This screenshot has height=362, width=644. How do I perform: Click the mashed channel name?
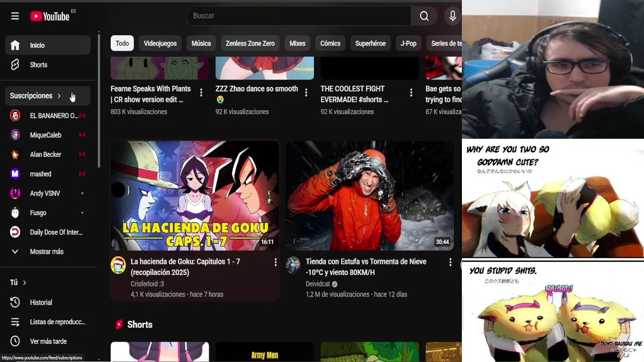point(41,174)
